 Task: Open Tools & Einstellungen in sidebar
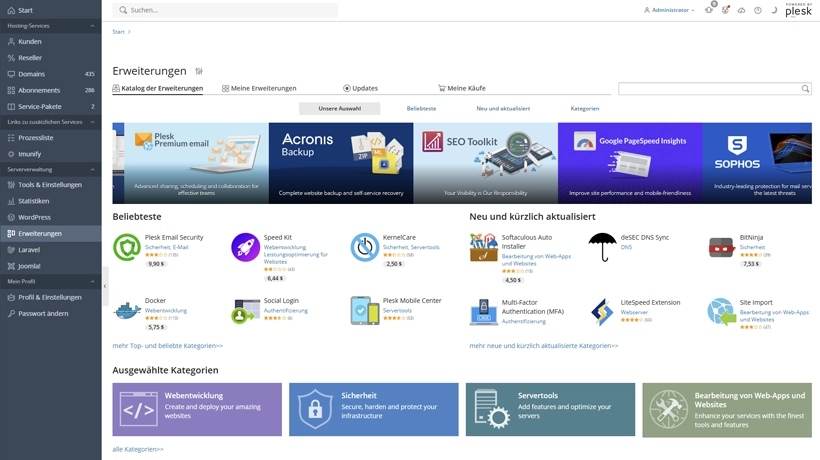pos(51,185)
